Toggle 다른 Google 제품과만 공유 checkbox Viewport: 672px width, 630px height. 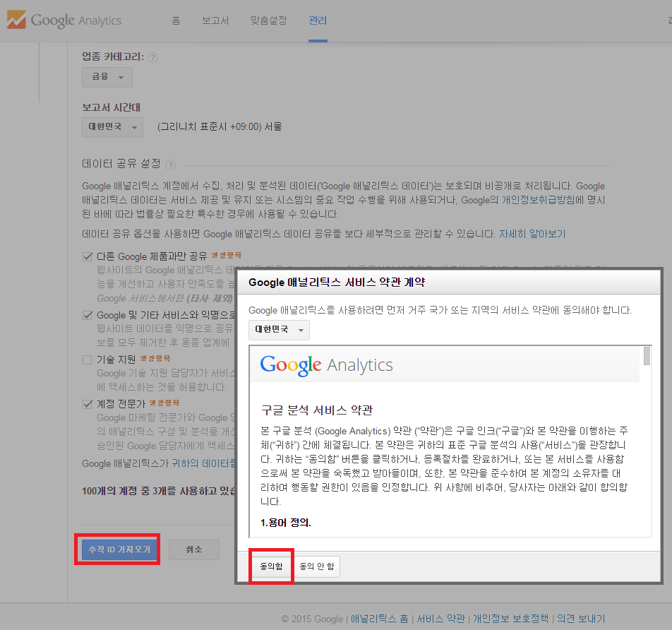pos(88,256)
